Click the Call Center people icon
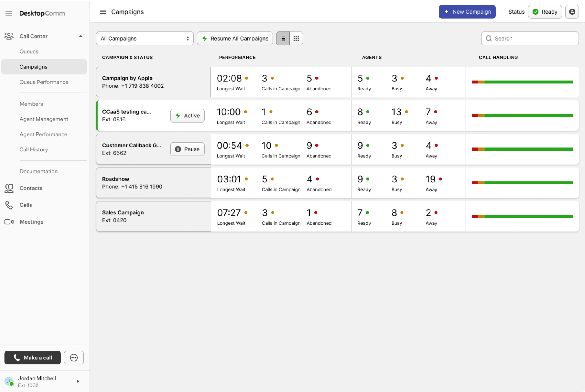 point(9,36)
